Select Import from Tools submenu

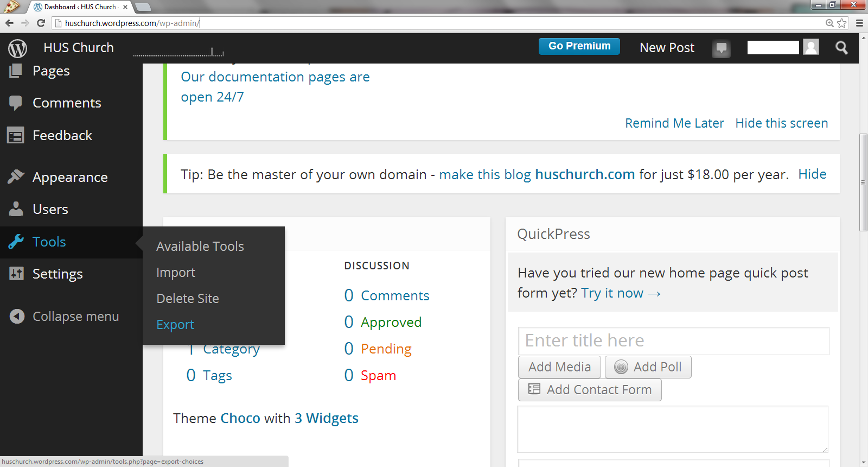pos(176,273)
